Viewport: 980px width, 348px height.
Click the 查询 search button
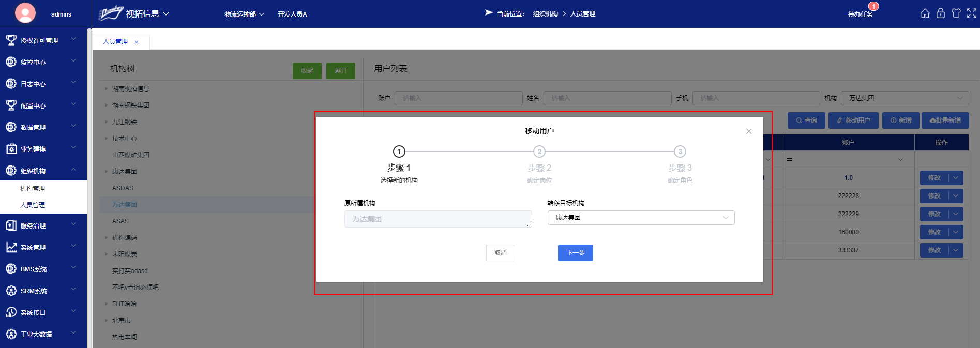806,120
